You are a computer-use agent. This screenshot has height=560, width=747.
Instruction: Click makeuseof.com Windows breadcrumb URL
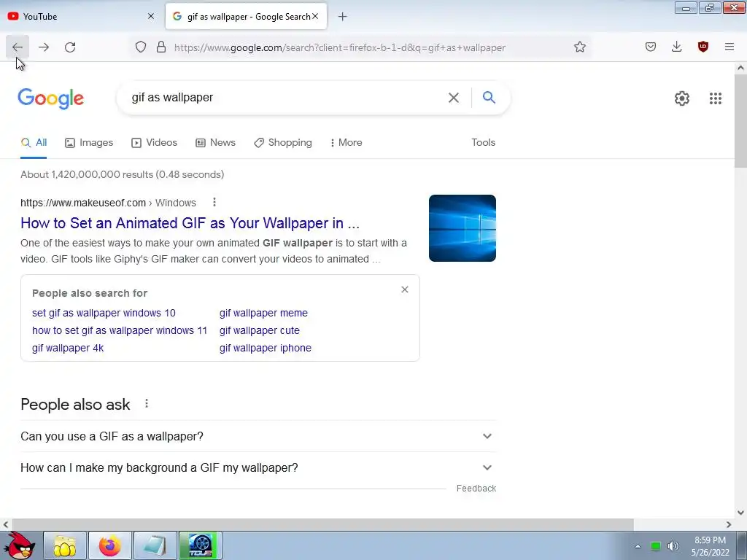click(x=108, y=203)
